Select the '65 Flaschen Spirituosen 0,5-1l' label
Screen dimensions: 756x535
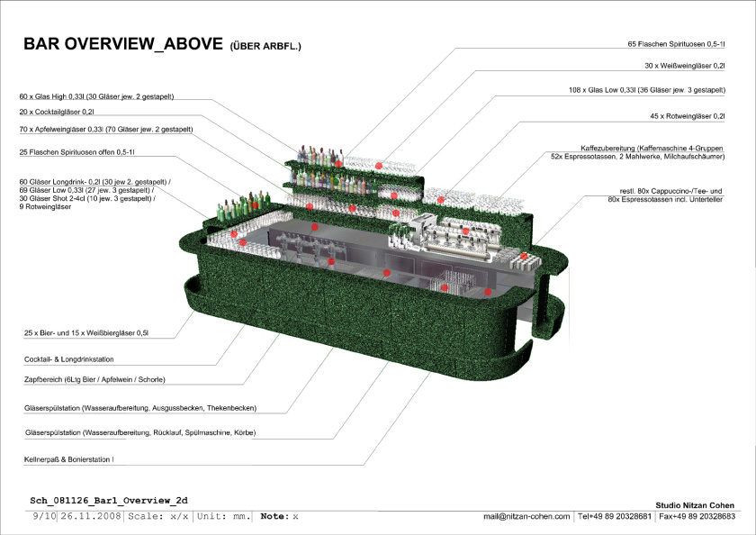676,43
